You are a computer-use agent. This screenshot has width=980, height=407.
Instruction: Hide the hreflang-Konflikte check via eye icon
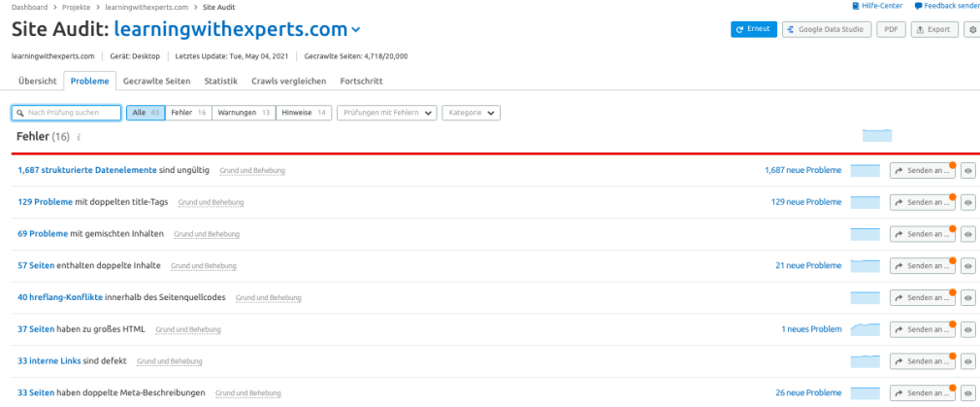pyautogui.click(x=968, y=297)
